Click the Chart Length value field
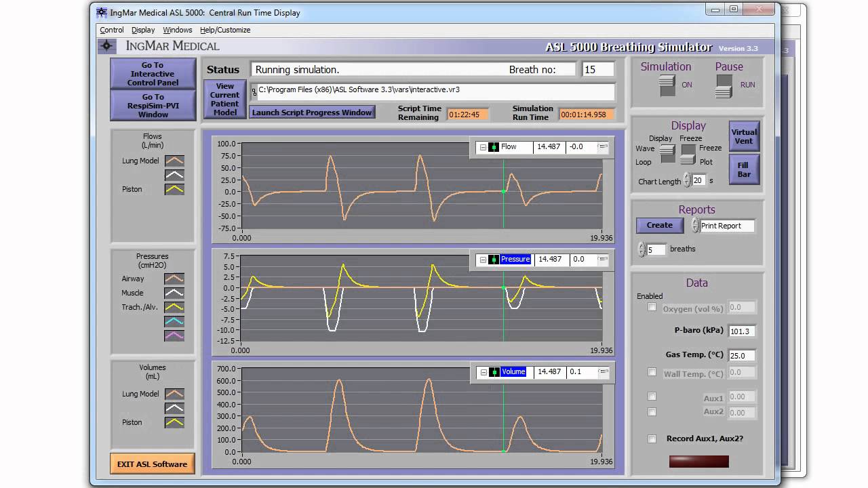This screenshot has width=868, height=488. click(x=698, y=180)
